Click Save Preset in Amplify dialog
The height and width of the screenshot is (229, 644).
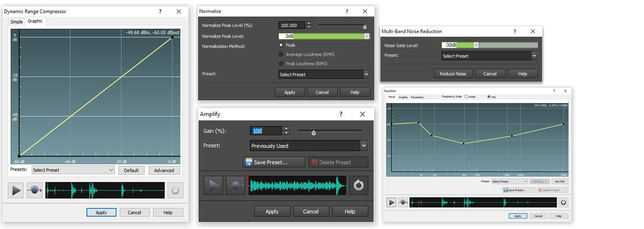[x=274, y=162]
